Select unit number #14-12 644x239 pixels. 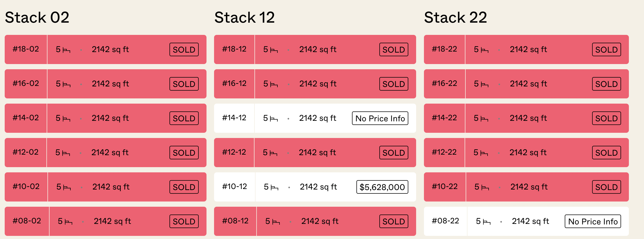(x=234, y=118)
